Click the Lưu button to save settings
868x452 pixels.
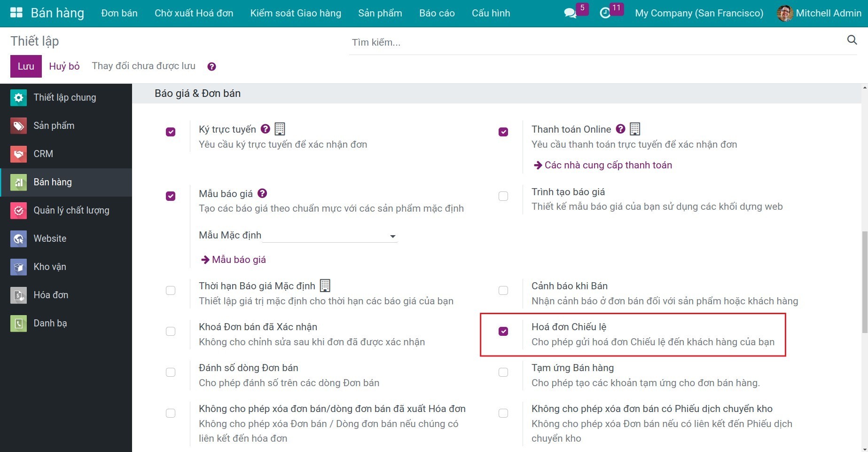(x=25, y=66)
